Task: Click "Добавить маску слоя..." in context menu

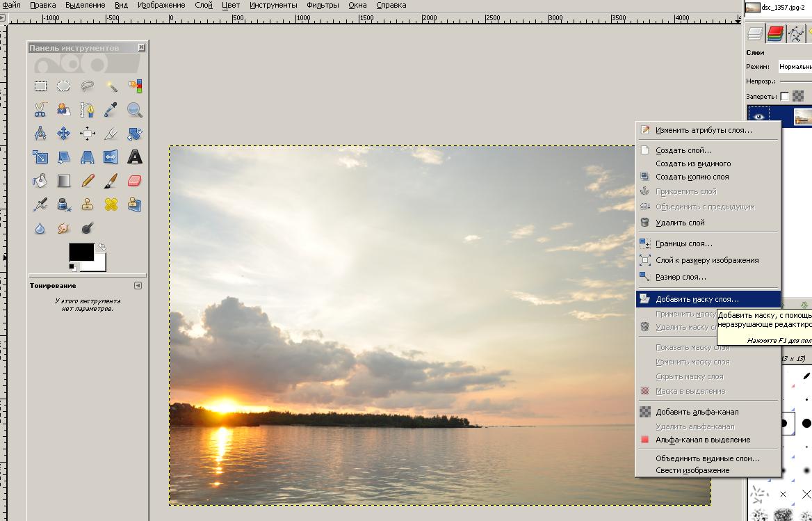Action: pos(697,299)
